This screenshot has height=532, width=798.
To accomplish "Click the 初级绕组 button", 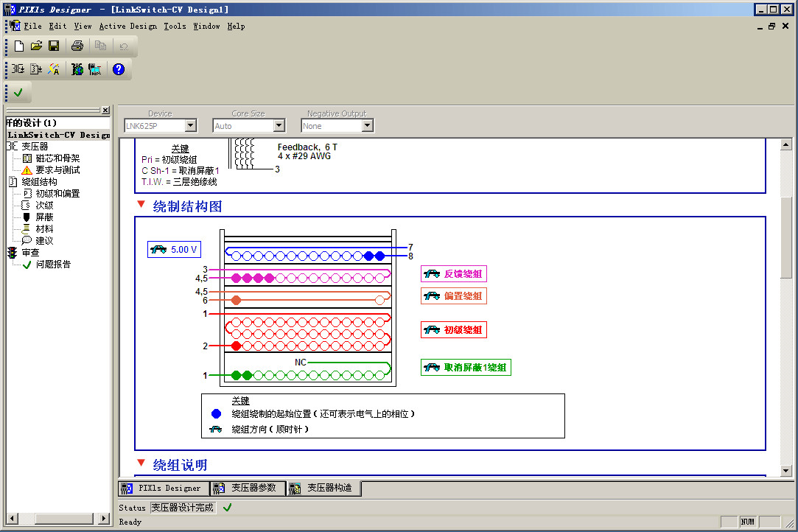I will (x=453, y=330).
